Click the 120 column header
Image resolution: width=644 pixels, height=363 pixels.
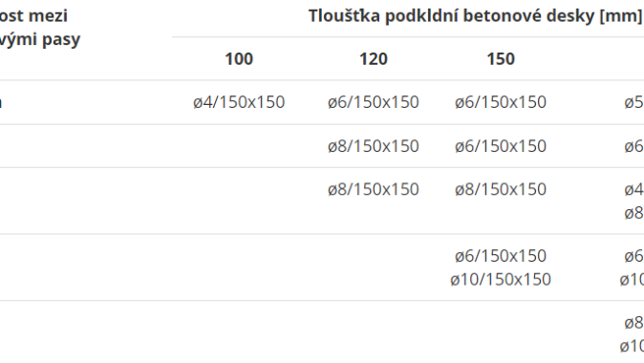[x=374, y=59]
